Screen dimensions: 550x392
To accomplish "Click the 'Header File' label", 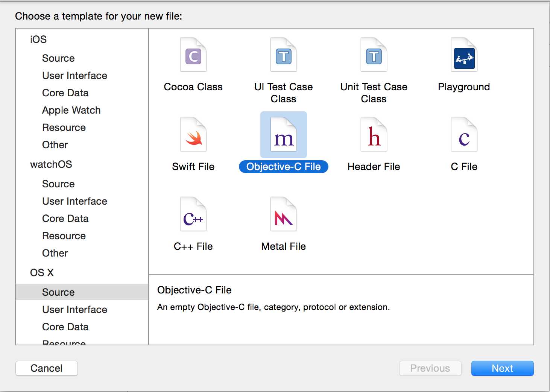I will pyautogui.click(x=374, y=167).
